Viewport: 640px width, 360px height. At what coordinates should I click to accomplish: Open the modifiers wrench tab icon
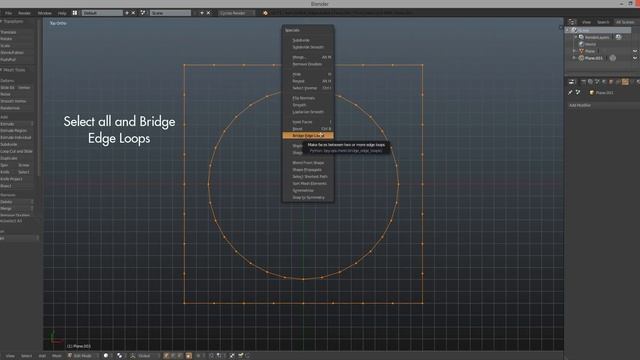pyautogui.click(x=625, y=82)
